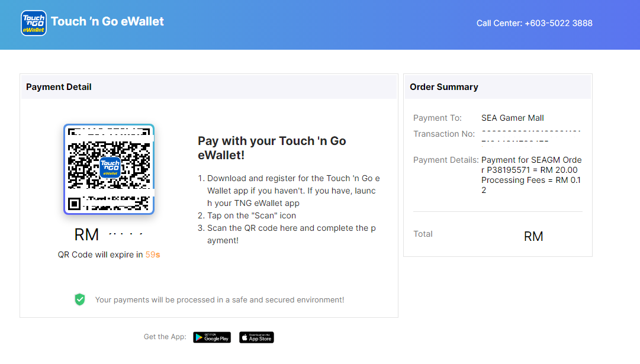Select the Payment Detail panel heading
The width and height of the screenshot is (640, 364).
[59, 87]
